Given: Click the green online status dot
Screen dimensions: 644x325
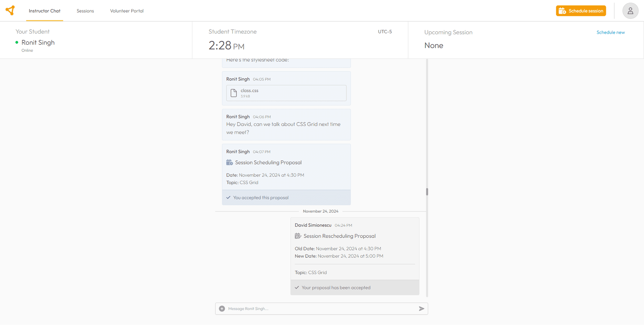Looking at the screenshot, I should tap(17, 42).
